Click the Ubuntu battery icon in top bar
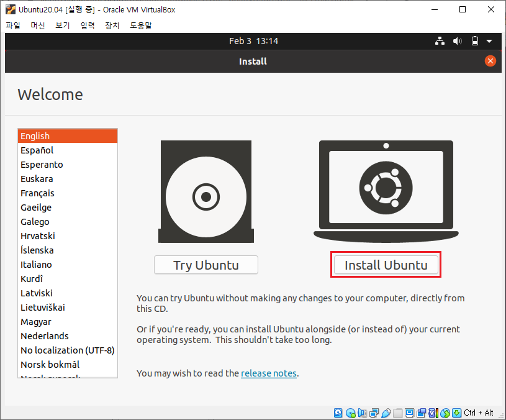Viewport: 506px width, 420px height. pos(475,41)
